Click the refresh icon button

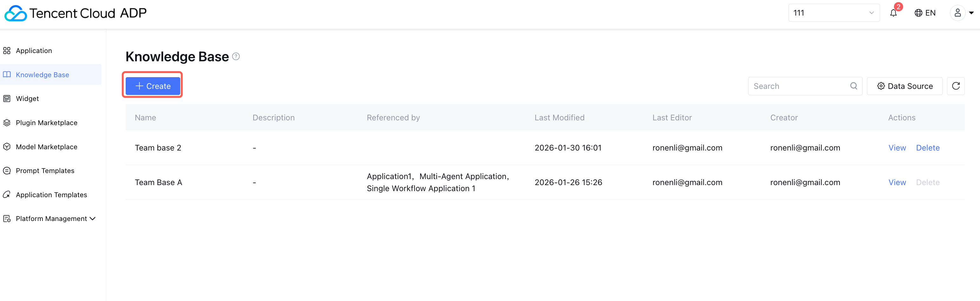coord(956,86)
